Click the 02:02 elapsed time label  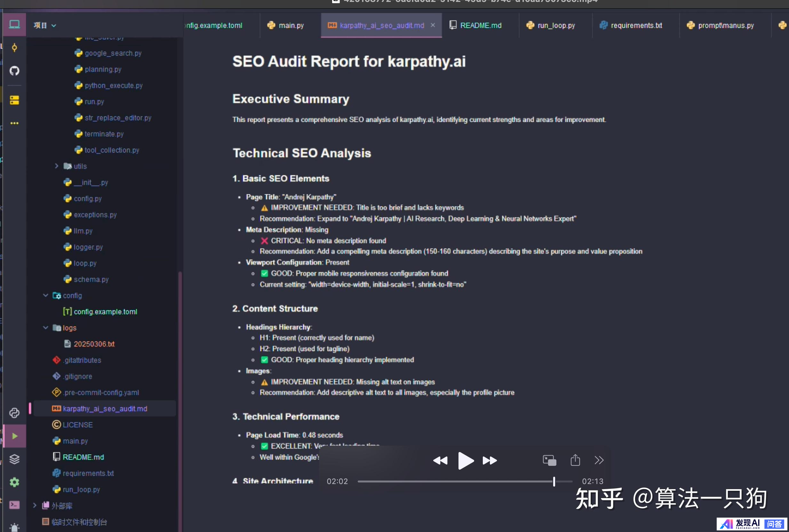pos(337,481)
